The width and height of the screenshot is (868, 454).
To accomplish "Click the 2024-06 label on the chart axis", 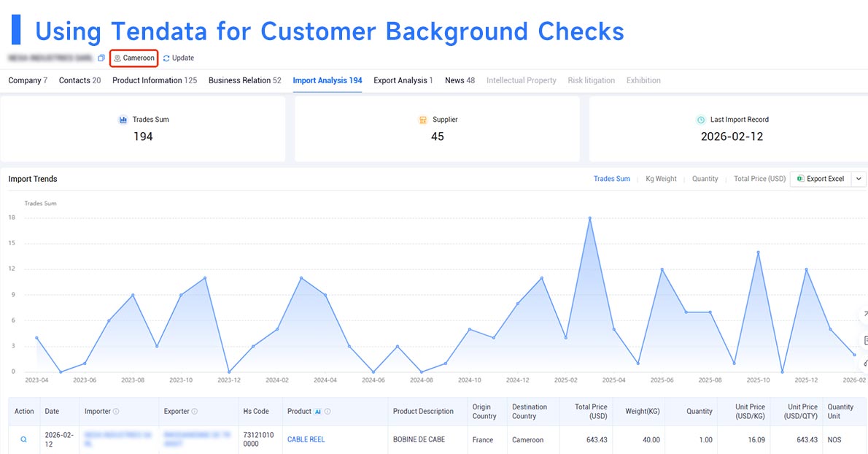I will pyautogui.click(x=373, y=380).
